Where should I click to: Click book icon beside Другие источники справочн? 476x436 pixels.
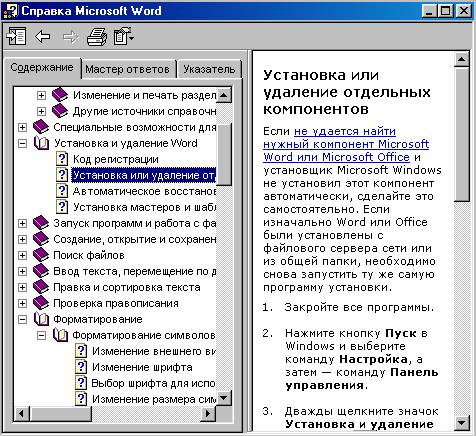[x=60, y=111]
